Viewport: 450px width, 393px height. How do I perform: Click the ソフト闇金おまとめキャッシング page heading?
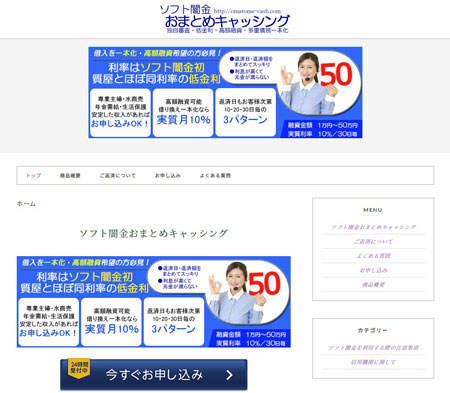[x=154, y=233]
